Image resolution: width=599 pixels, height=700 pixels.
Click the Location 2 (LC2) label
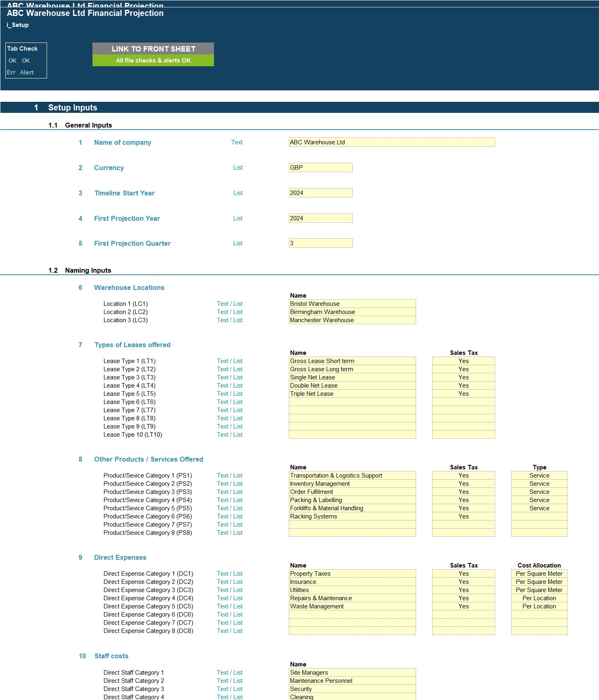coord(126,312)
